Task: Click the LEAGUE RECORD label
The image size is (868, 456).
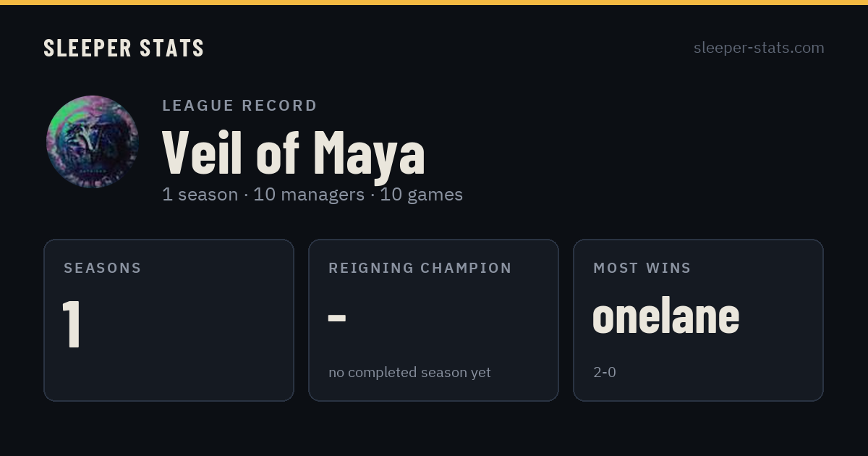Action: click(239, 106)
